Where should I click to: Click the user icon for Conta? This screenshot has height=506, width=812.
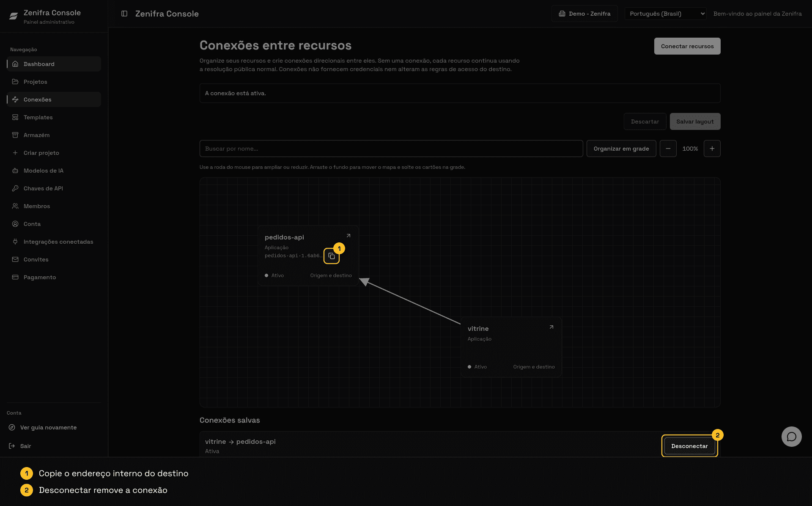(x=15, y=224)
